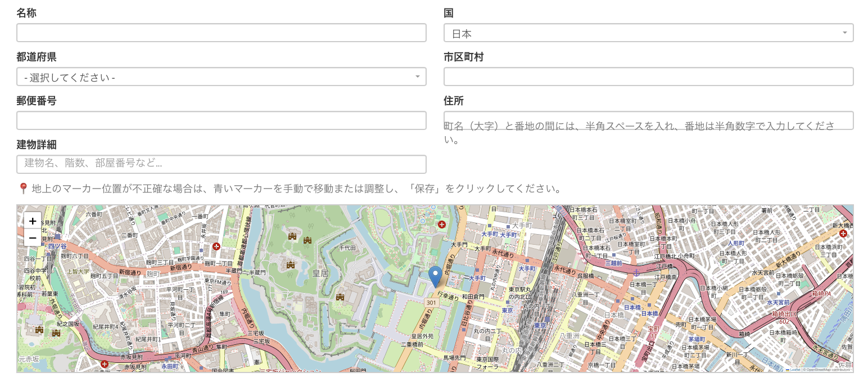Click the 皇居 label on the map
Image resolution: width=868 pixels, height=386 pixels.
320,273
